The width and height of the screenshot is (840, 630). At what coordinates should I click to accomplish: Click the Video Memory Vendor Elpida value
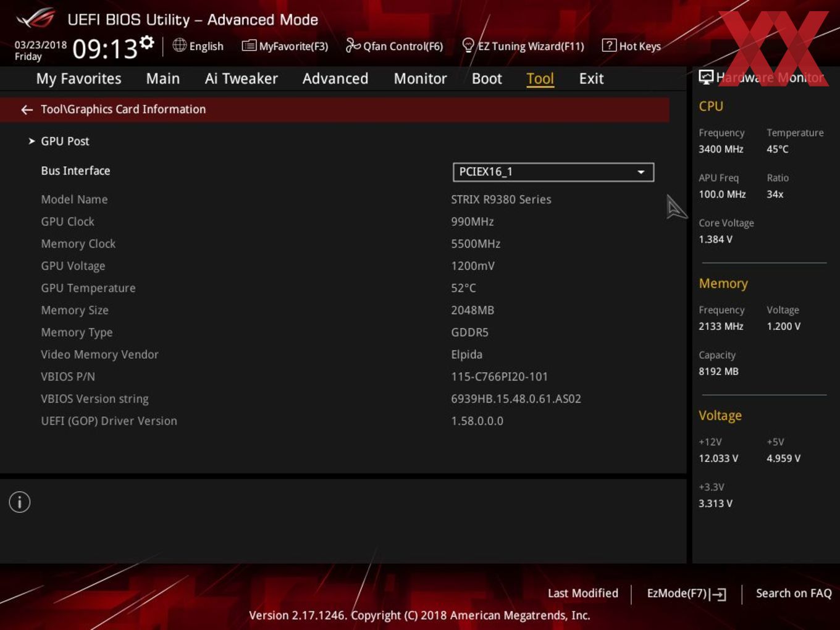(466, 355)
